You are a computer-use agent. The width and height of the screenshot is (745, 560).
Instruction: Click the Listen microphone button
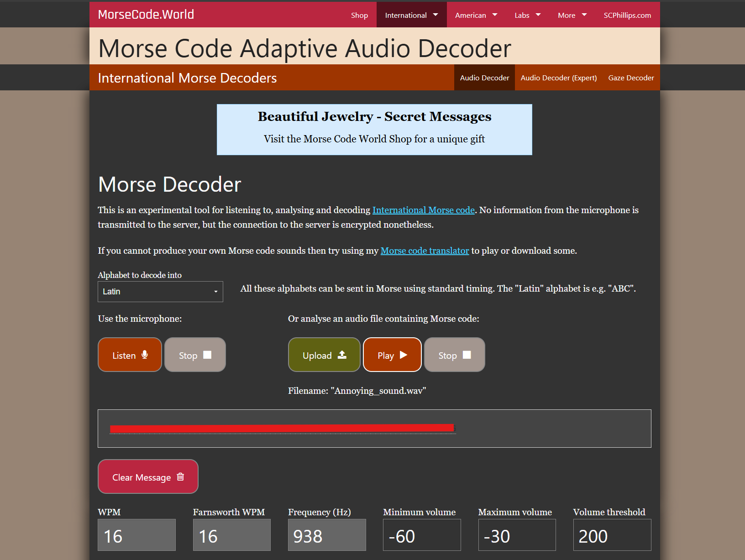[x=130, y=355]
